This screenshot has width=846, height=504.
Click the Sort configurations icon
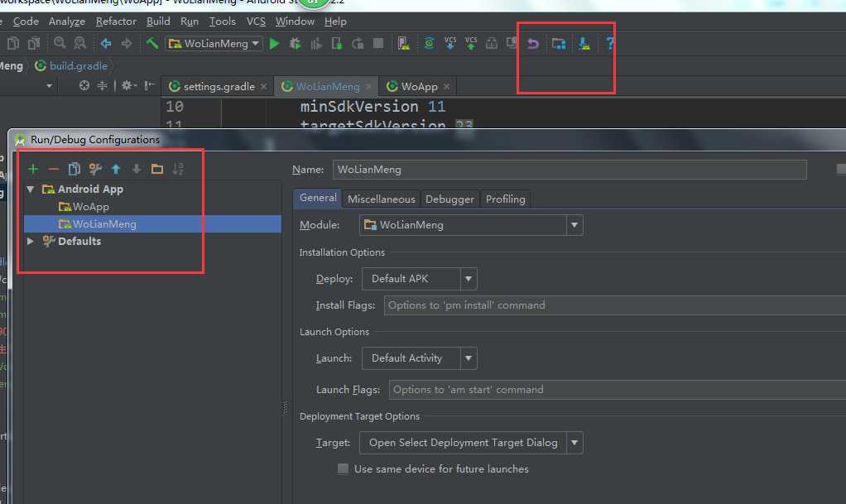point(178,169)
